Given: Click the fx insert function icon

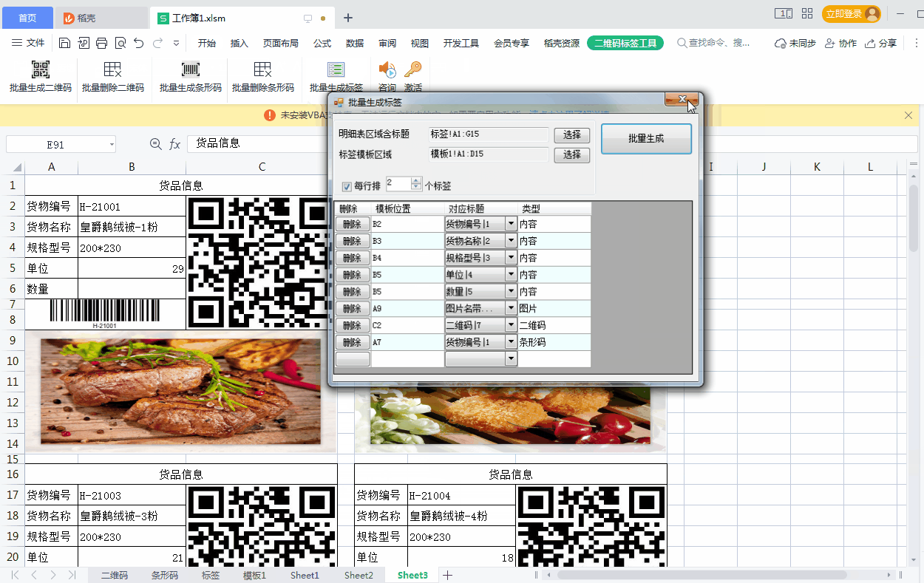Looking at the screenshot, I should [x=174, y=144].
